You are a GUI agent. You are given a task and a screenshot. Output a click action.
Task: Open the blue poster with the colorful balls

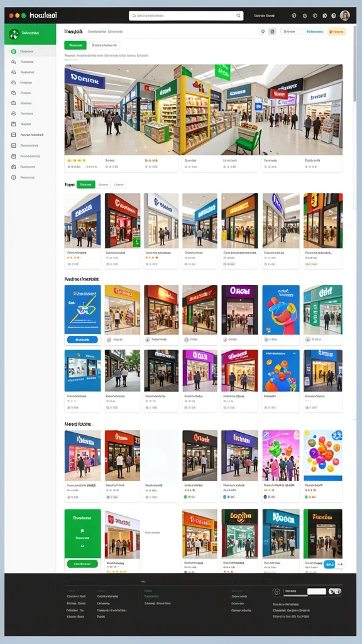(281, 370)
